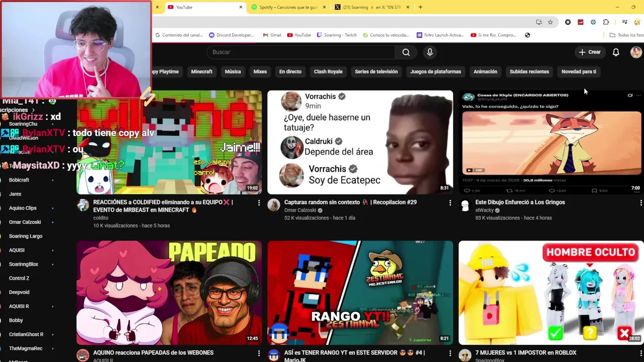The width and height of the screenshot is (644, 362).
Task: Play the RANGO YT Minecraft thumbnail
Action: 360,293
